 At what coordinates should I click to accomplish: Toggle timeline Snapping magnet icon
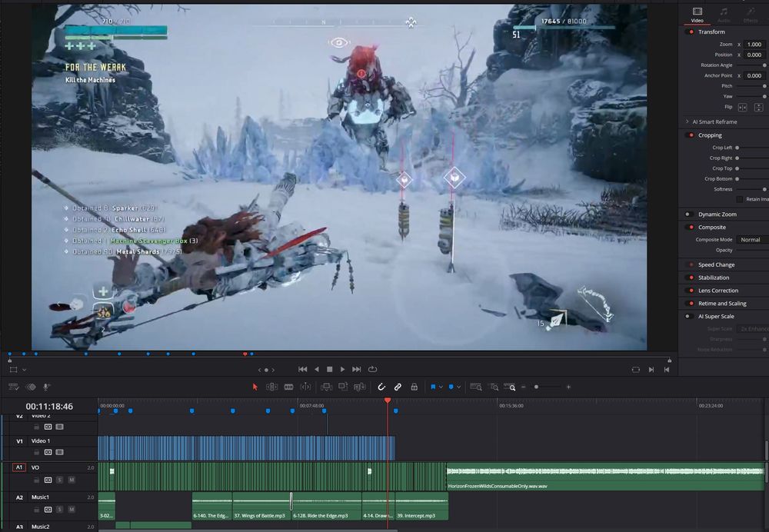(381, 387)
